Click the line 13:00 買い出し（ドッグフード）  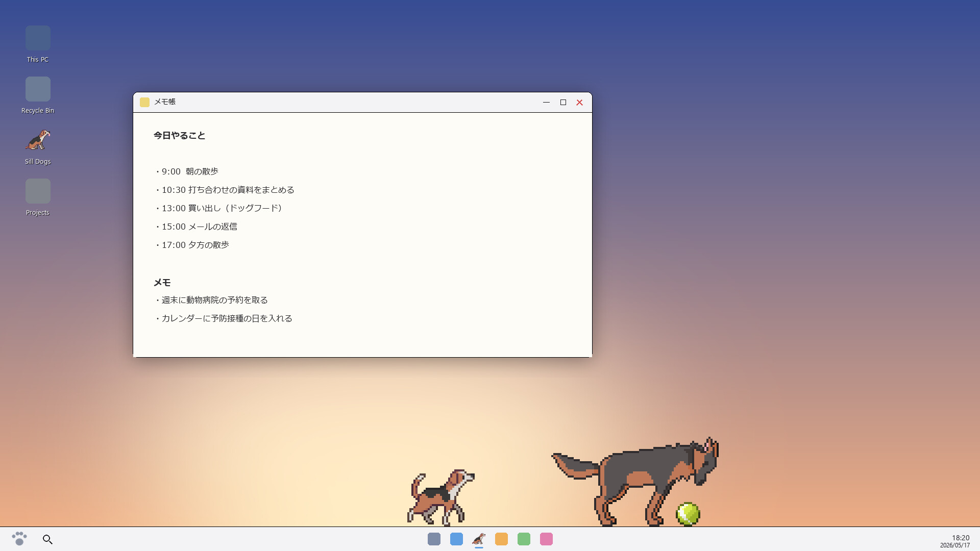pos(219,208)
